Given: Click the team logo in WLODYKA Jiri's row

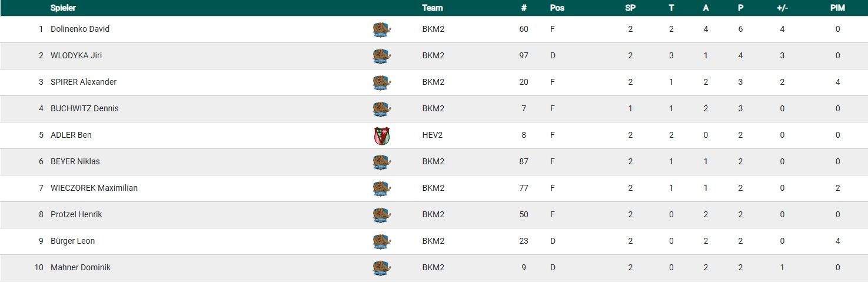Looking at the screenshot, I should (381, 56).
